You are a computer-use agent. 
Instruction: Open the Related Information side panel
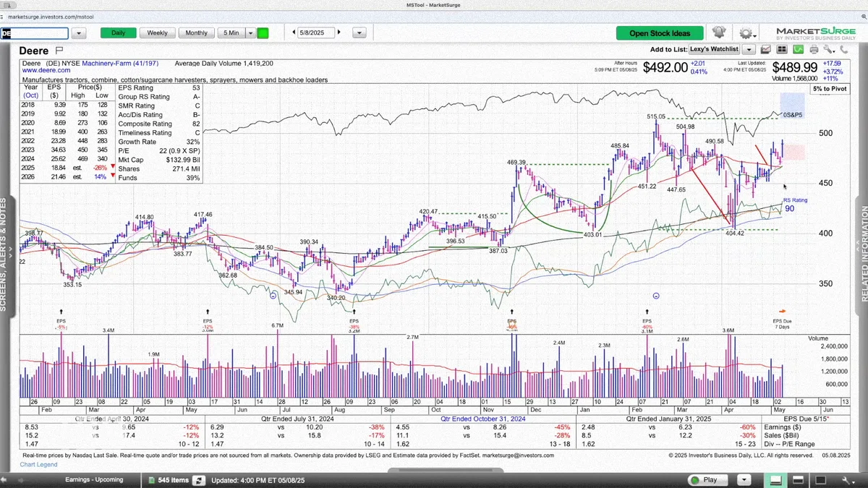tap(864, 254)
